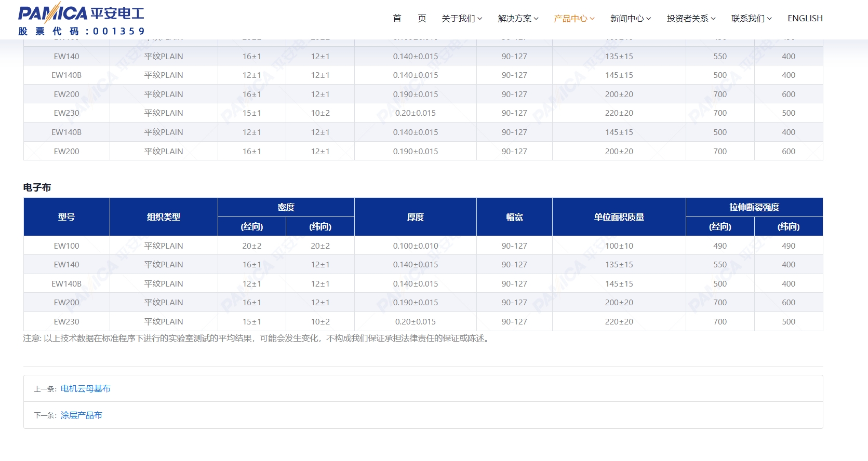Select EW100 model cell
Viewport: 868px width, 461px height.
tap(66, 246)
